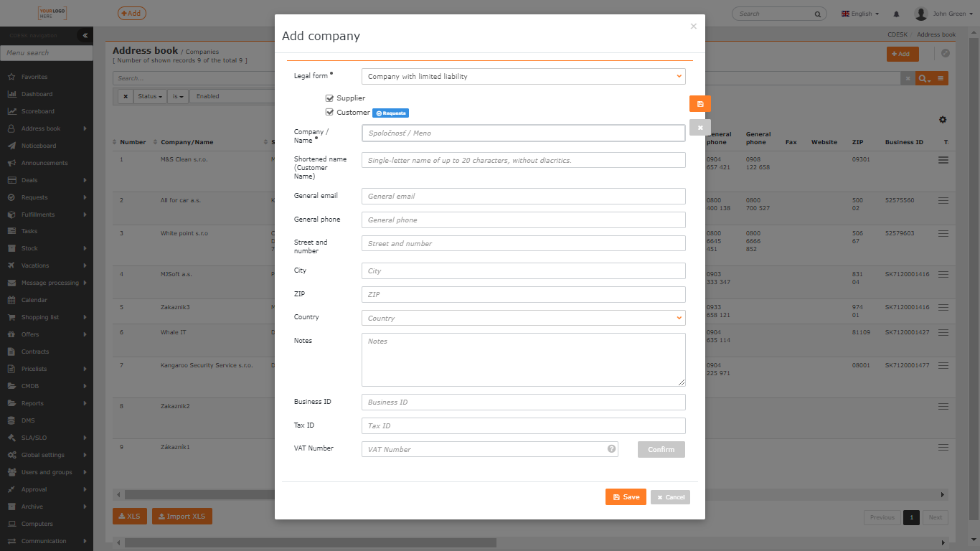Expand Stock submenu in sidebar

click(85, 248)
